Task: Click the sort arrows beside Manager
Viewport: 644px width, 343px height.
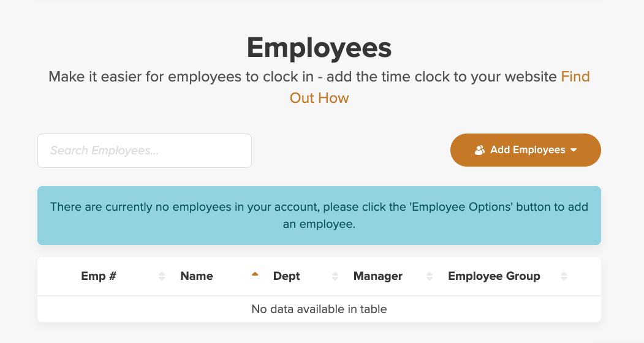Action: point(430,276)
